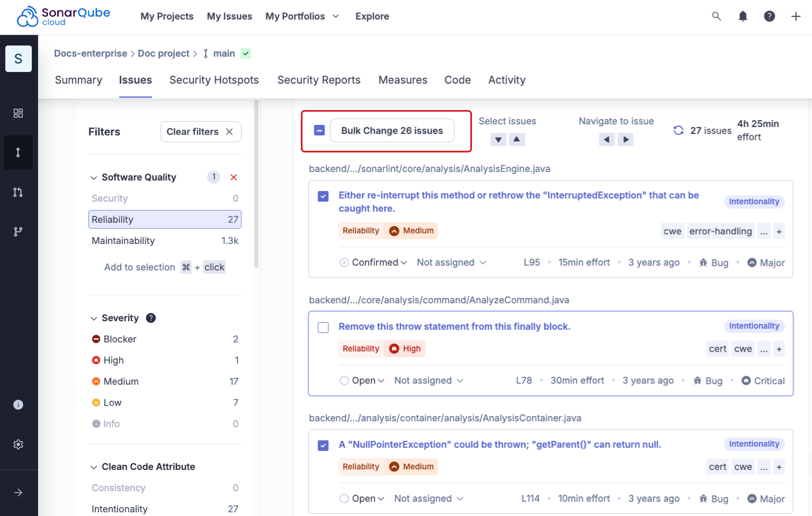Check the AnalyzeCommand.java issue checkbox
812x516 pixels.
point(323,327)
